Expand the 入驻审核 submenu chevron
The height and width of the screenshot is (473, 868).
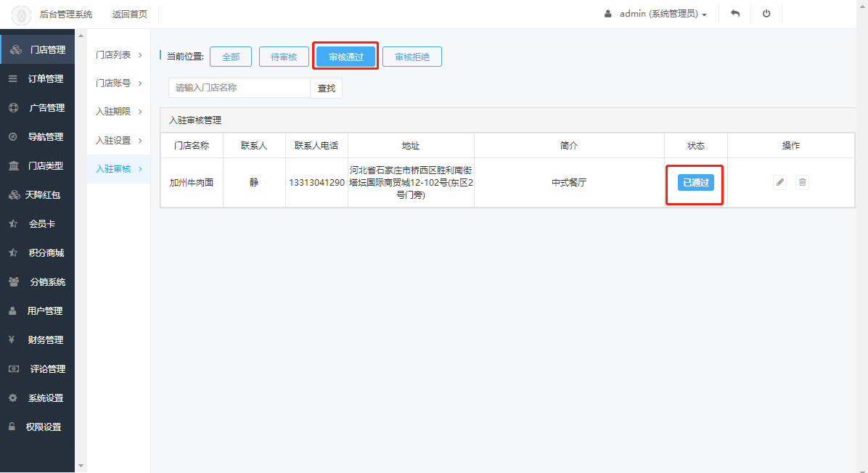click(x=140, y=169)
